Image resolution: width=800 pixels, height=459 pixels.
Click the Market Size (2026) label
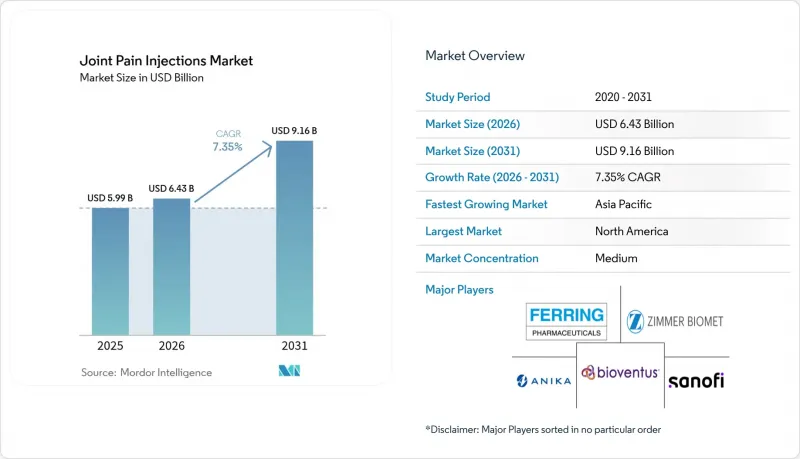(472, 124)
